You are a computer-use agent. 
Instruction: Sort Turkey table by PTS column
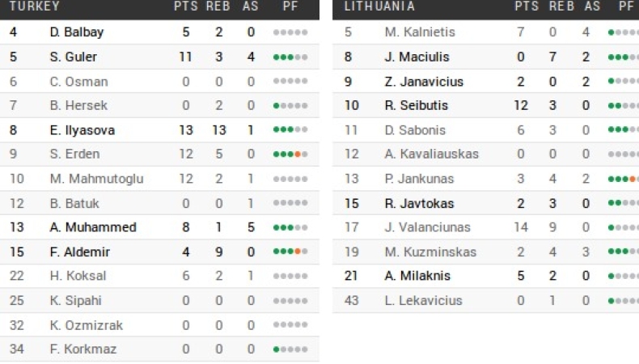pyautogui.click(x=185, y=6)
